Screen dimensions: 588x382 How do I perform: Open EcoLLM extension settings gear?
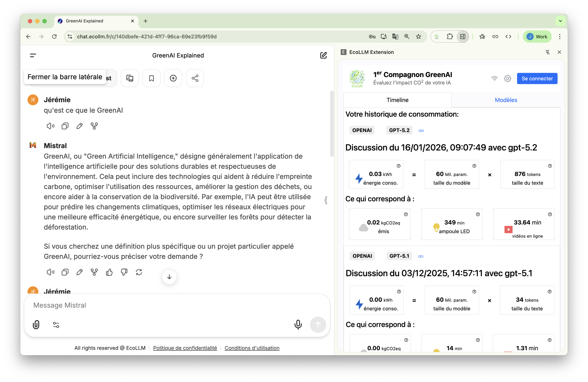pyautogui.click(x=507, y=78)
